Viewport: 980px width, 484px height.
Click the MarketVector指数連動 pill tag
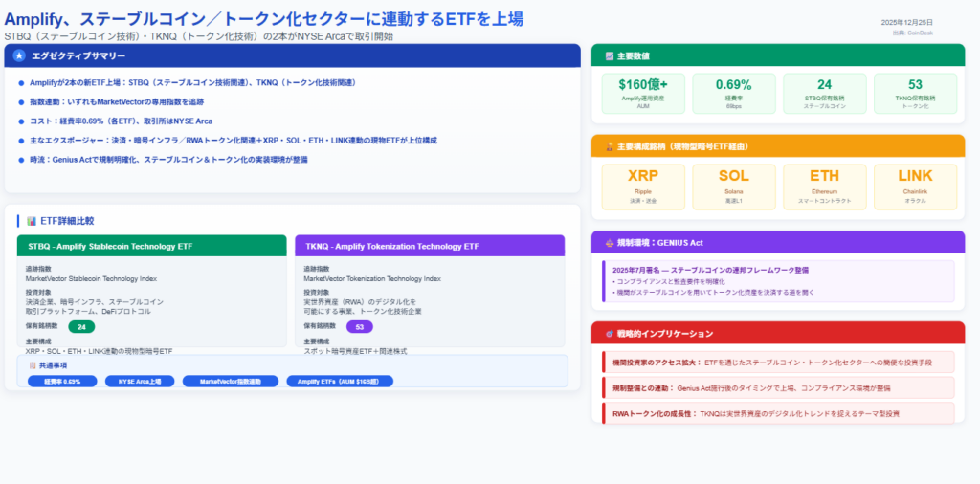(230, 381)
